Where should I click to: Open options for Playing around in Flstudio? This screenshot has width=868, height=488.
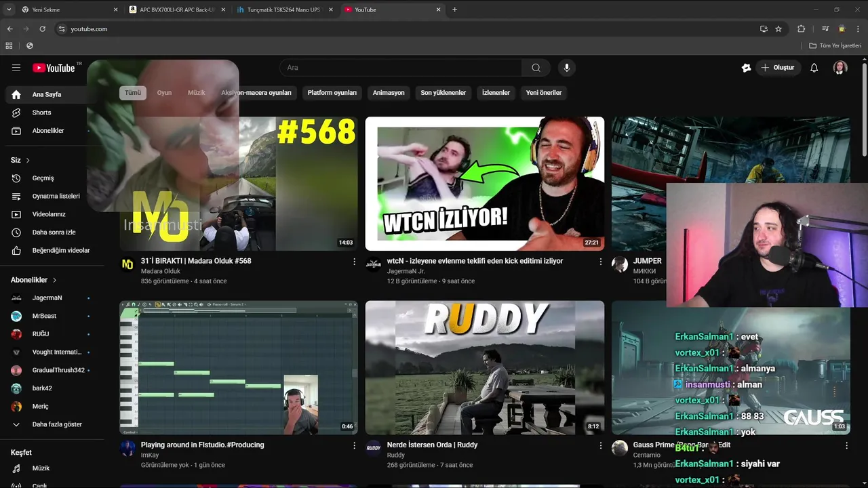(x=354, y=445)
